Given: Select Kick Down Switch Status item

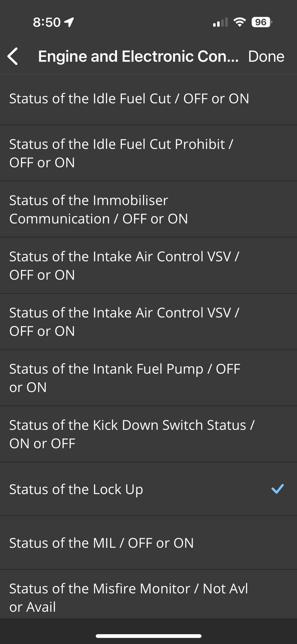Looking at the screenshot, I should tap(148, 434).
